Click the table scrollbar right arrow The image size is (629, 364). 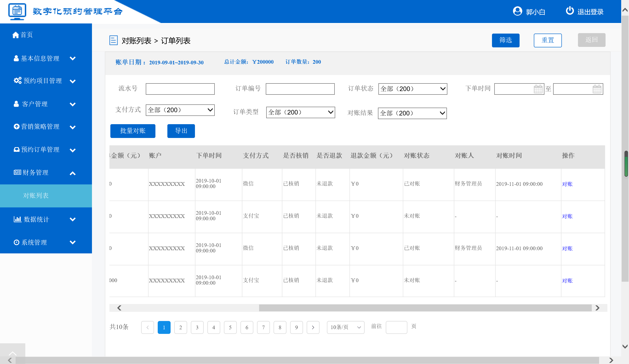pos(597,308)
